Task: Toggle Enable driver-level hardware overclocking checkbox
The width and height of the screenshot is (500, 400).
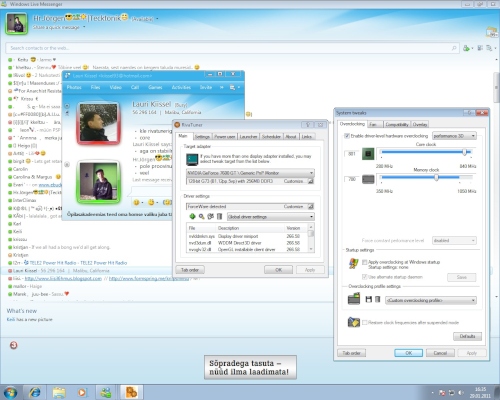Action: pos(347,136)
